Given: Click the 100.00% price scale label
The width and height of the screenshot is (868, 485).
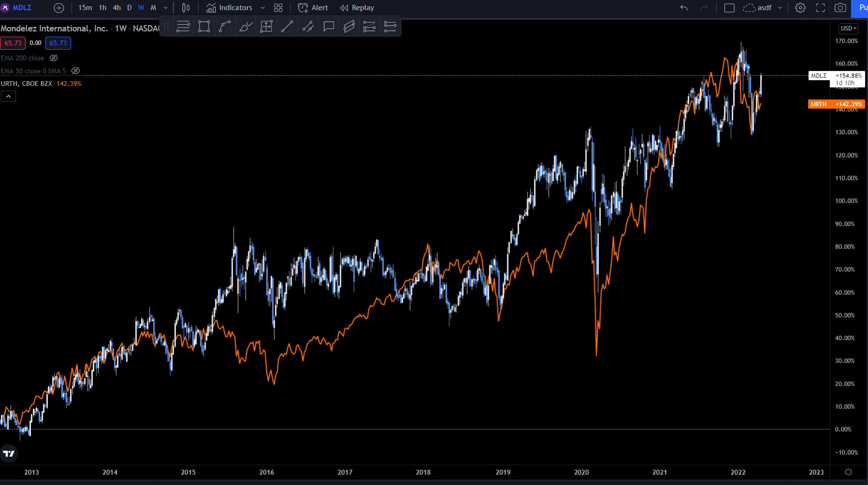Looking at the screenshot, I should pos(847,201).
